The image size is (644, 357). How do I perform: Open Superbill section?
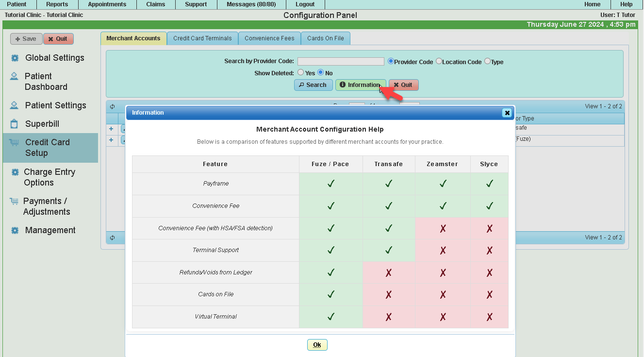(x=42, y=124)
